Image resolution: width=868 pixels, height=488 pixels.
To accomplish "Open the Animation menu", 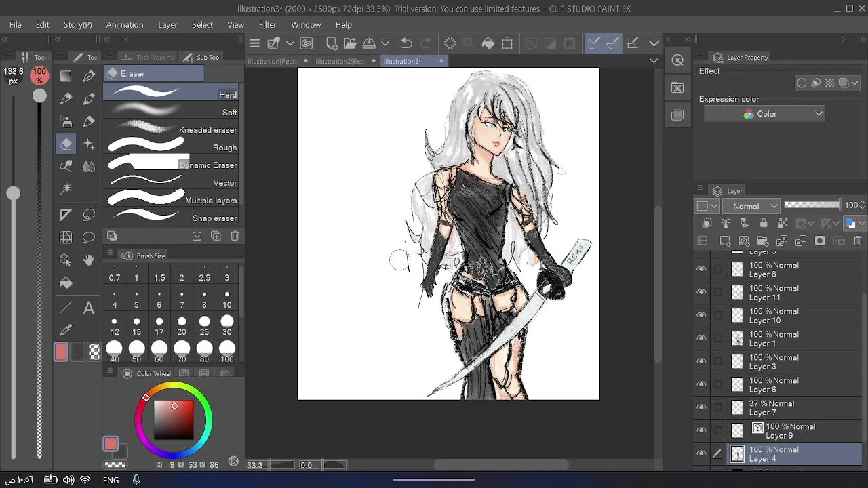I will click(x=125, y=24).
